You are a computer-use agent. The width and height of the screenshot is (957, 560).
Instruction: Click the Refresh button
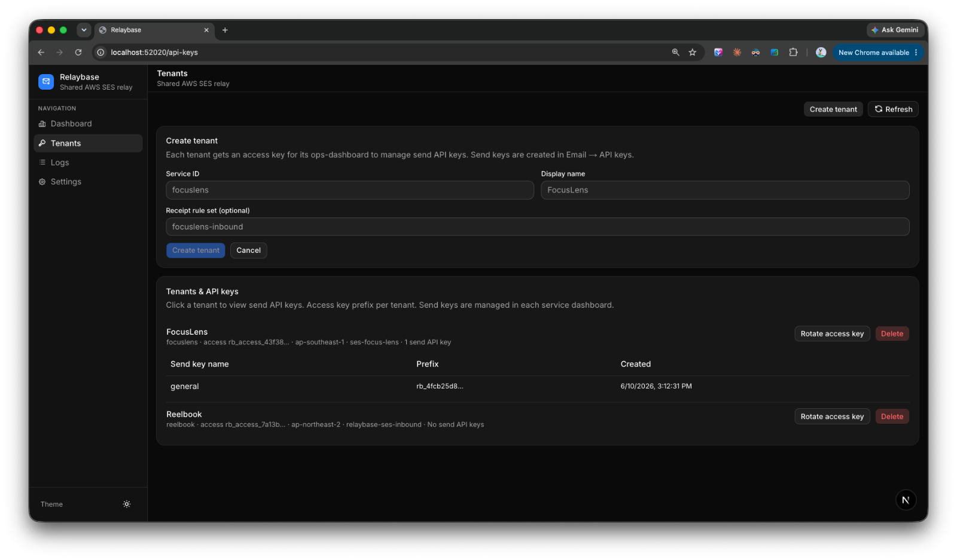tap(893, 109)
